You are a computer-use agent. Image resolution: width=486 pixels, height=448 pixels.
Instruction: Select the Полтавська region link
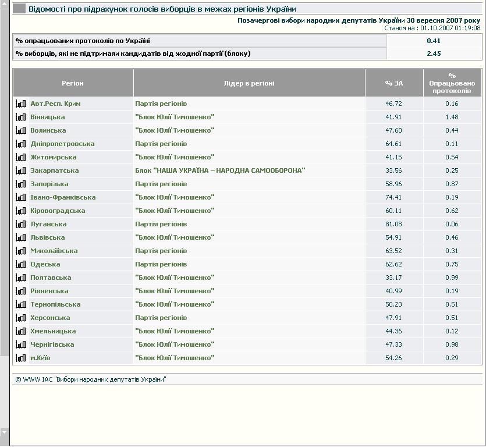(51, 278)
